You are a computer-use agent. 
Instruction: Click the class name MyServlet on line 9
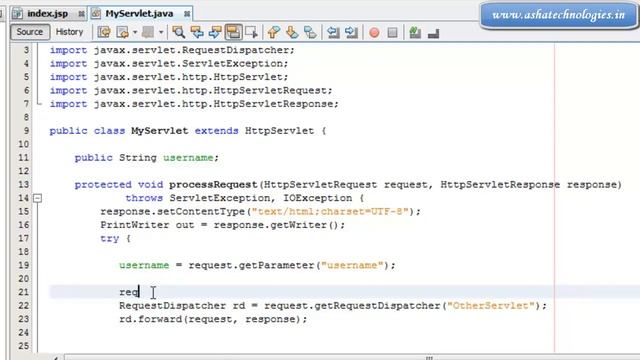pos(160,131)
